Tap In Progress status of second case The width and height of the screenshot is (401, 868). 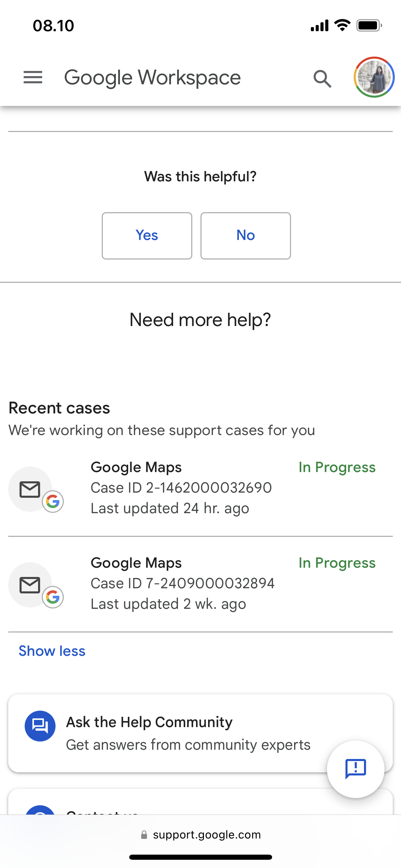337,563
